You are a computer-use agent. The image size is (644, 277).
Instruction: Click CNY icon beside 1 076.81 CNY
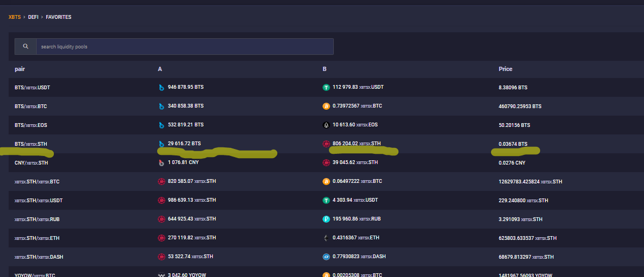point(162,163)
